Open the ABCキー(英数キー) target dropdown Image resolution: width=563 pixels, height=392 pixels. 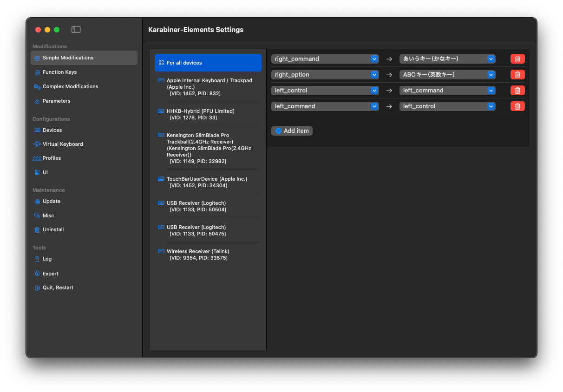447,75
